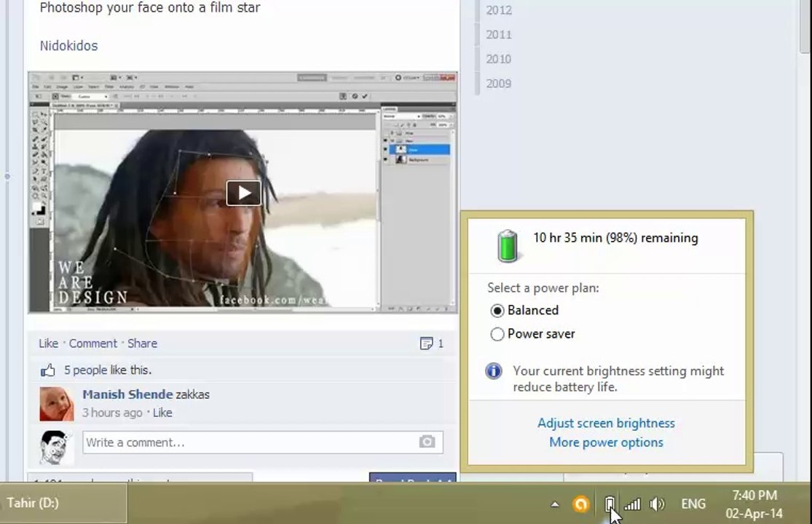Open More power options link
The image size is (812, 524).
[606, 442]
